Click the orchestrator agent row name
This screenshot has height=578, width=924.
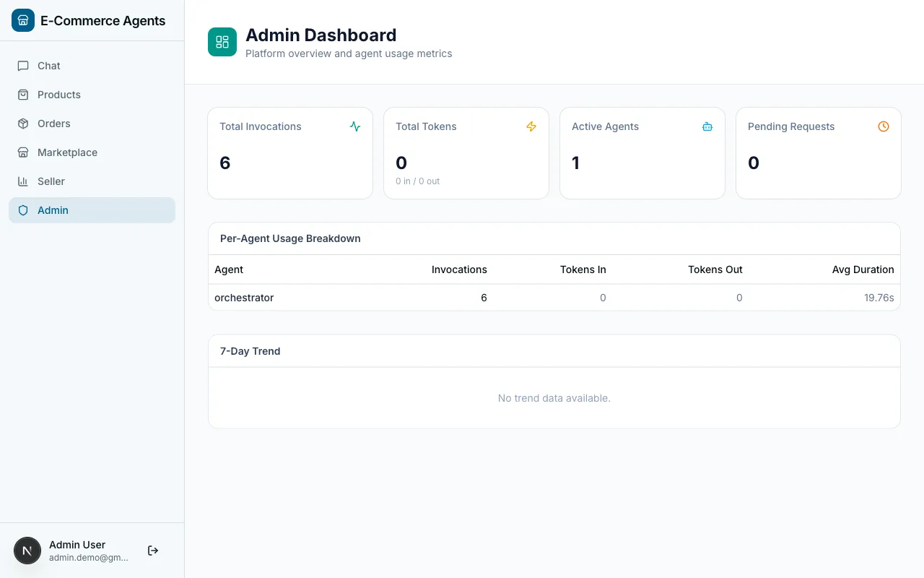[x=244, y=298]
